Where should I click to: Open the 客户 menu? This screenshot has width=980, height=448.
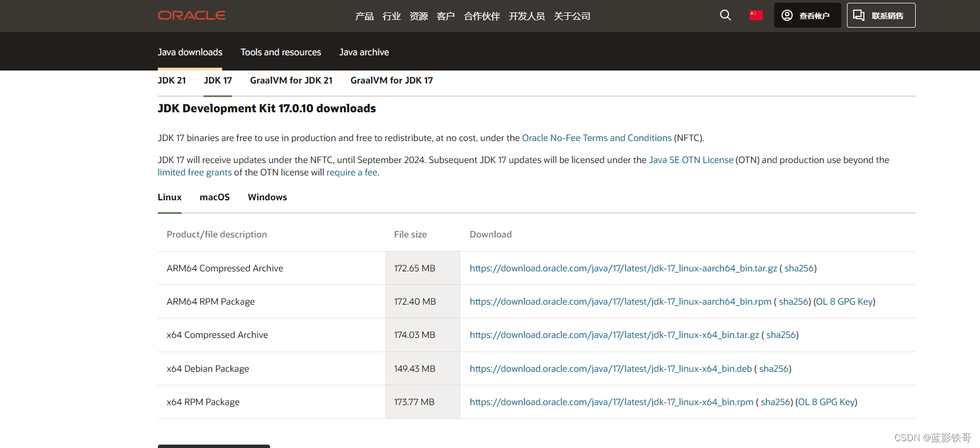tap(445, 16)
